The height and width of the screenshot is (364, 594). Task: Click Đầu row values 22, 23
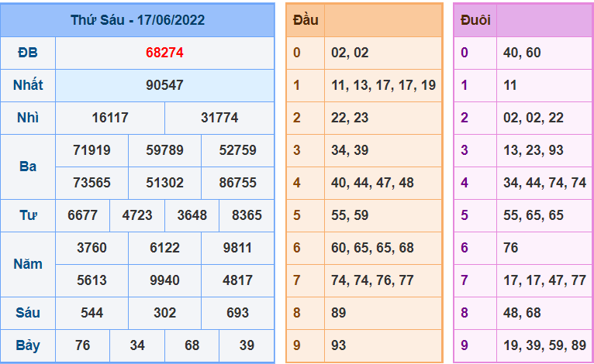click(350, 118)
